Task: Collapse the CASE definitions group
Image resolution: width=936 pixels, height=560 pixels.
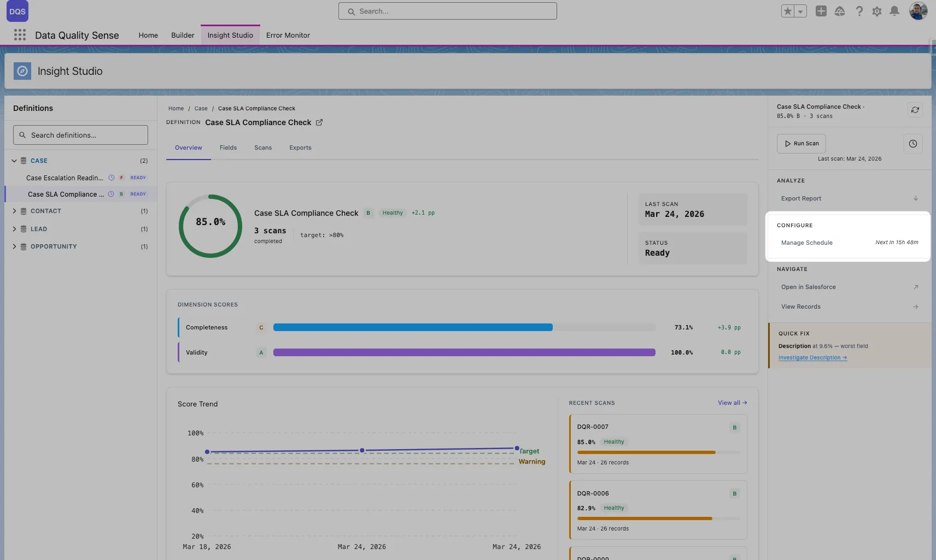Action: (x=13, y=160)
